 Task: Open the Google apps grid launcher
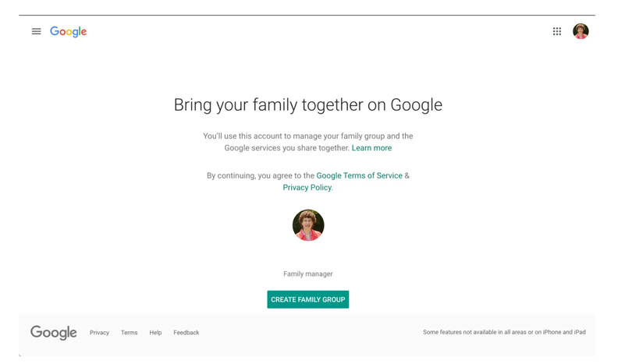pos(557,32)
